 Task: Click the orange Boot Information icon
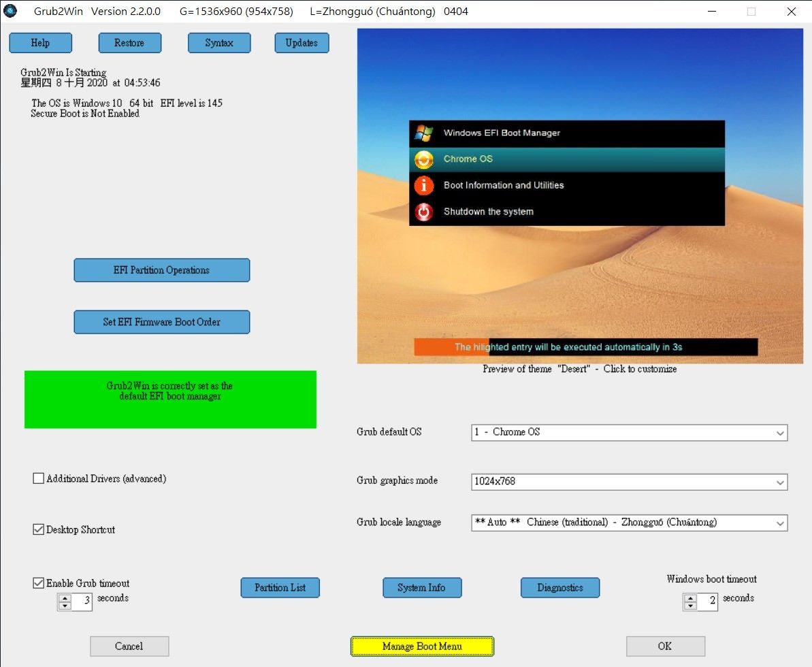[x=423, y=185]
